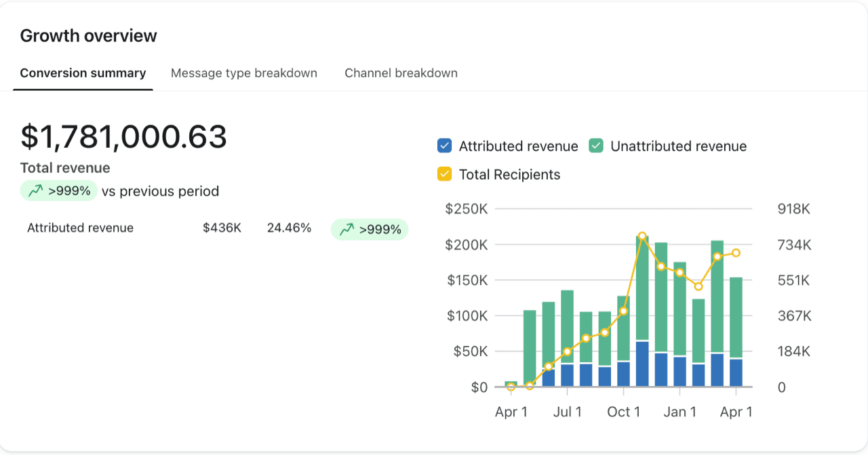Click the blue attributed bar above Jul 1
The image size is (868, 455).
pyautogui.click(x=567, y=375)
